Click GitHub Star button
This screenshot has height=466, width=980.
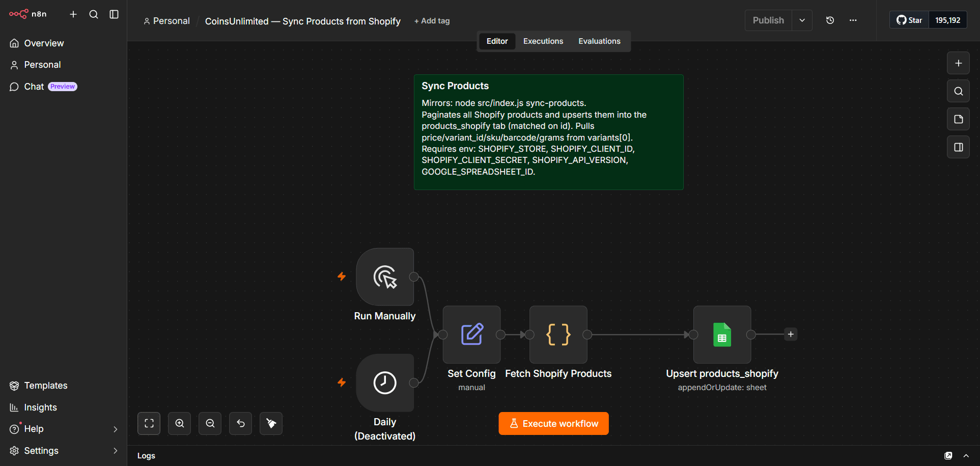point(909,20)
